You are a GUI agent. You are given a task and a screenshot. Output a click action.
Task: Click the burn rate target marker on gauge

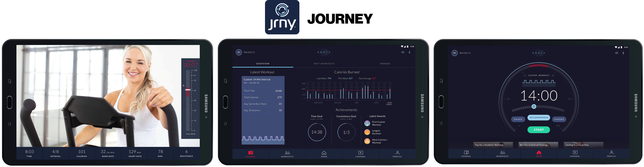188,90
